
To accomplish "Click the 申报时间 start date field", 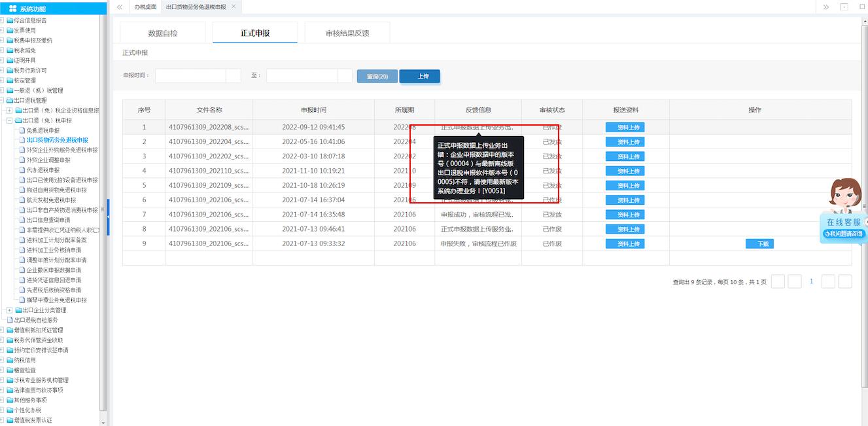I will [190, 76].
